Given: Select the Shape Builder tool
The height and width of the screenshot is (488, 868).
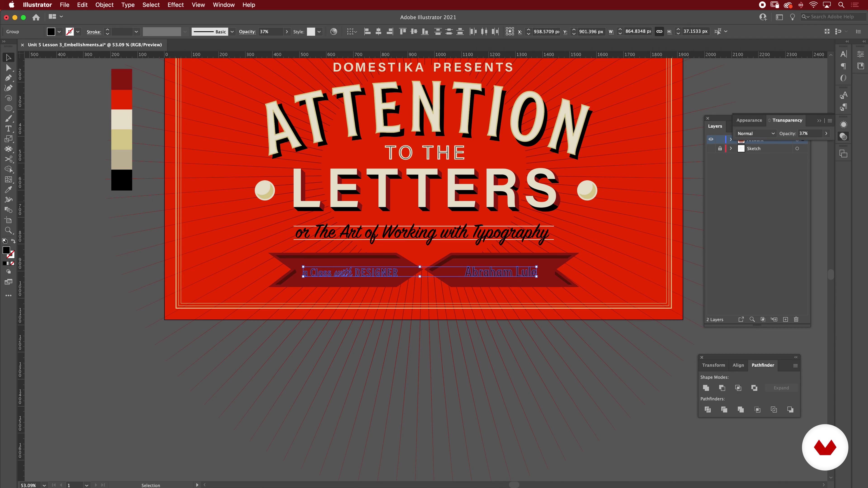Looking at the screenshot, I should pos(8,169).
